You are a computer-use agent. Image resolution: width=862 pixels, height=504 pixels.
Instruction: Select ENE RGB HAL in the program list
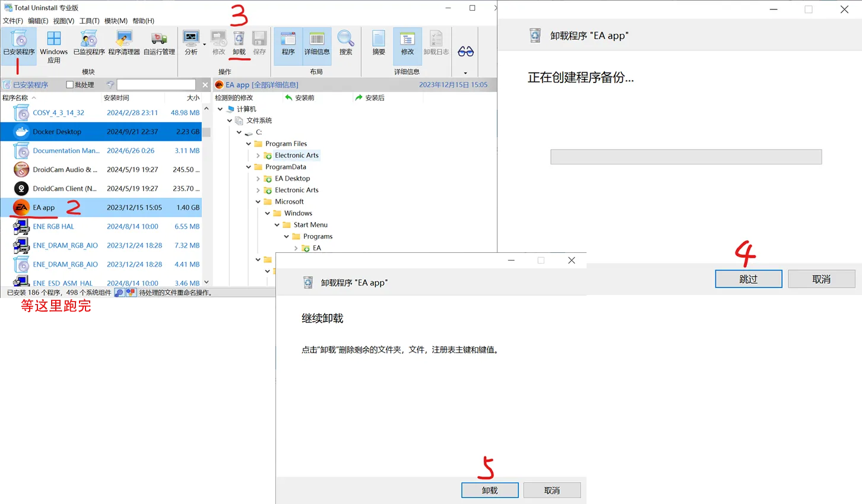coord(101,227)
